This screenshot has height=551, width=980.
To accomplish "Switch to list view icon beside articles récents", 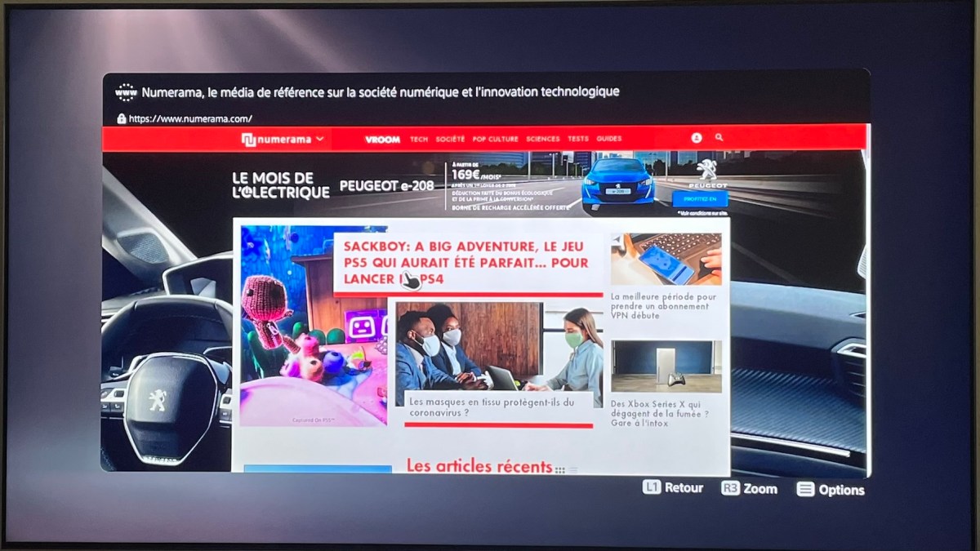I will (572, 470).
